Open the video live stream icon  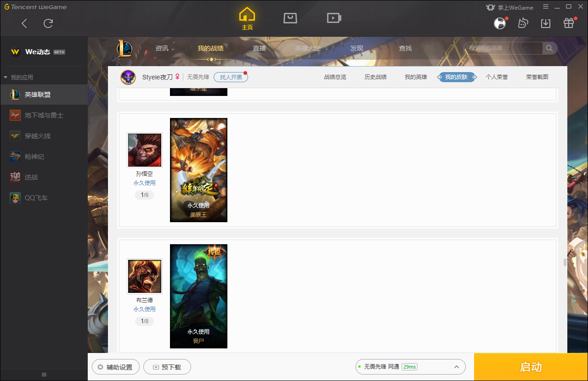point(334,18)
